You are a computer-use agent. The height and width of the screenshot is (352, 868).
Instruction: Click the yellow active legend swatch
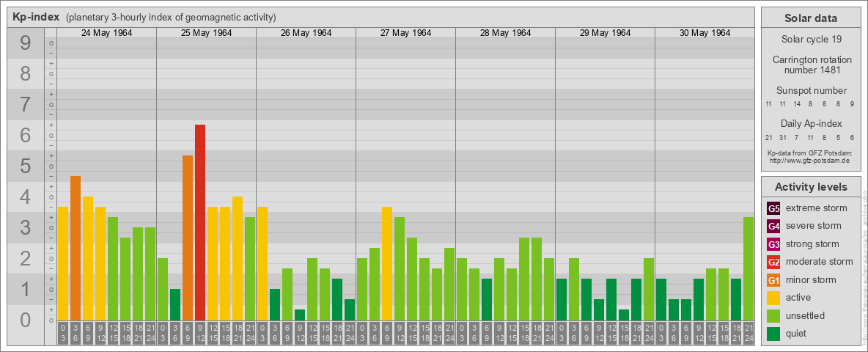773,298
